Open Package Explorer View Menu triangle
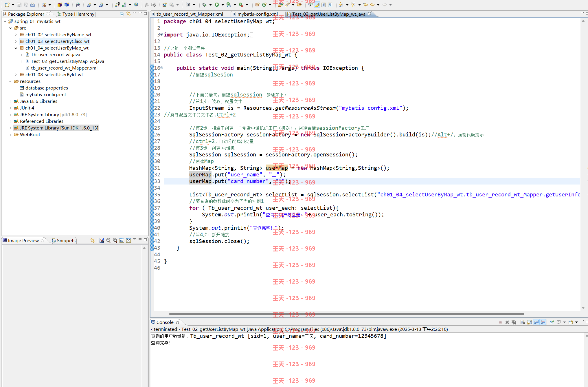588x387 pixels. (135, 13)
